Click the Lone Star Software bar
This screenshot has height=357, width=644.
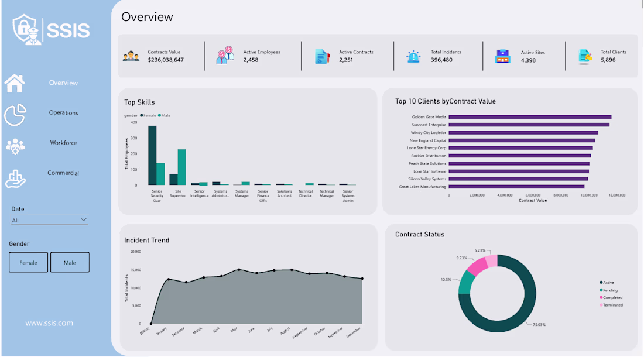(x=519, y=171)
